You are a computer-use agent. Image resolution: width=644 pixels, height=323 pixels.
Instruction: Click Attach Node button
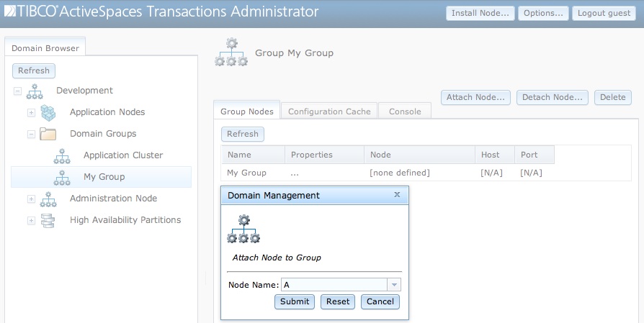coord(475,98)
